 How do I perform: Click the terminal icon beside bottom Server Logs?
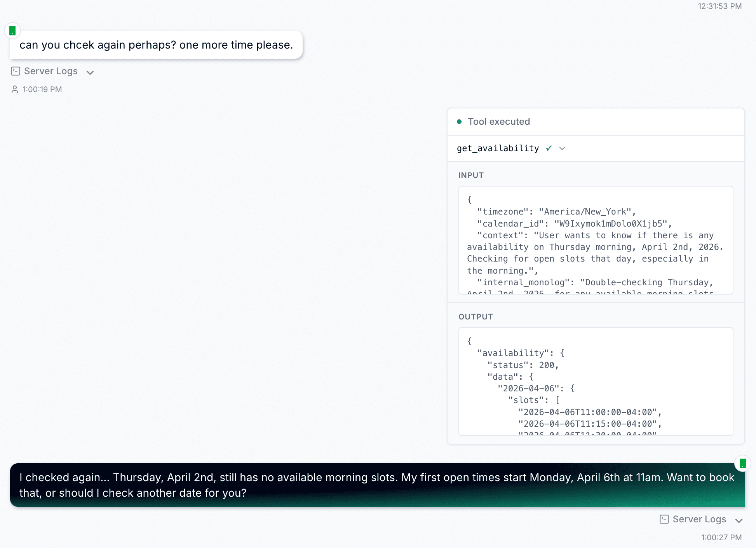664,519
